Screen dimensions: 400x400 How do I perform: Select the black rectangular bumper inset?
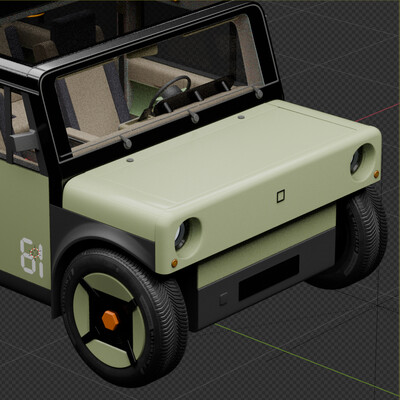coord(269,278)
